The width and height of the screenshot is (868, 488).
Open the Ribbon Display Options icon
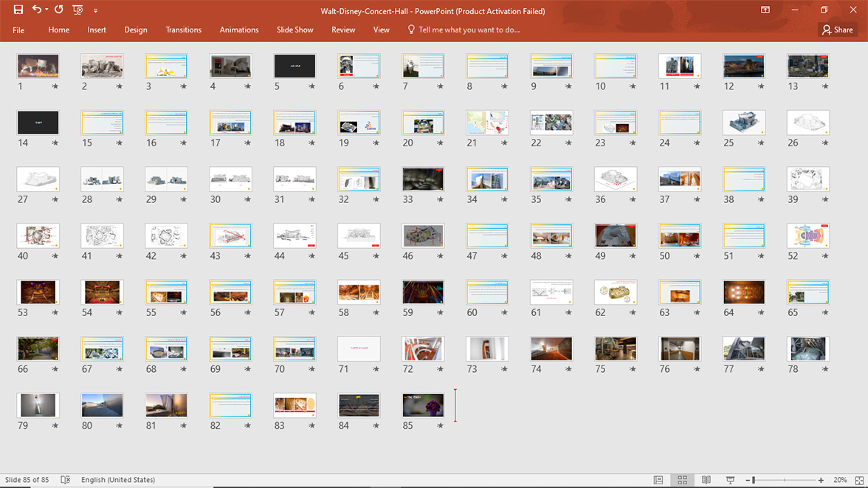point(765,10)
